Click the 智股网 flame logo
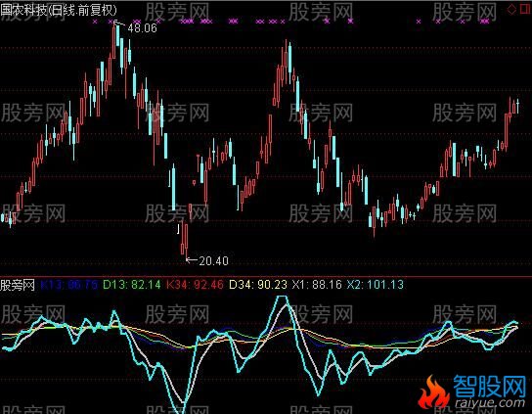This screenshot has height=414, width=532. (433, 392)
